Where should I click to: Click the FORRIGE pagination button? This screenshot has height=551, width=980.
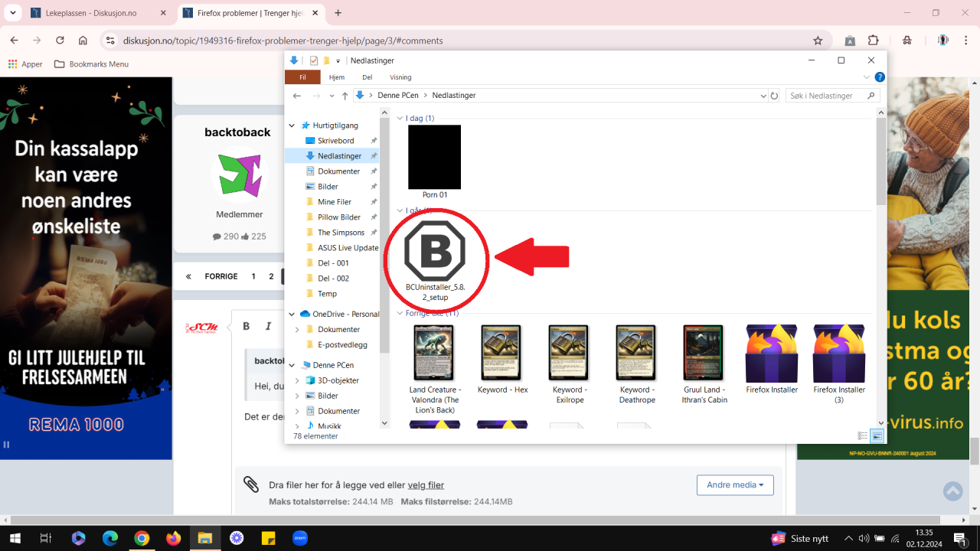222,276
